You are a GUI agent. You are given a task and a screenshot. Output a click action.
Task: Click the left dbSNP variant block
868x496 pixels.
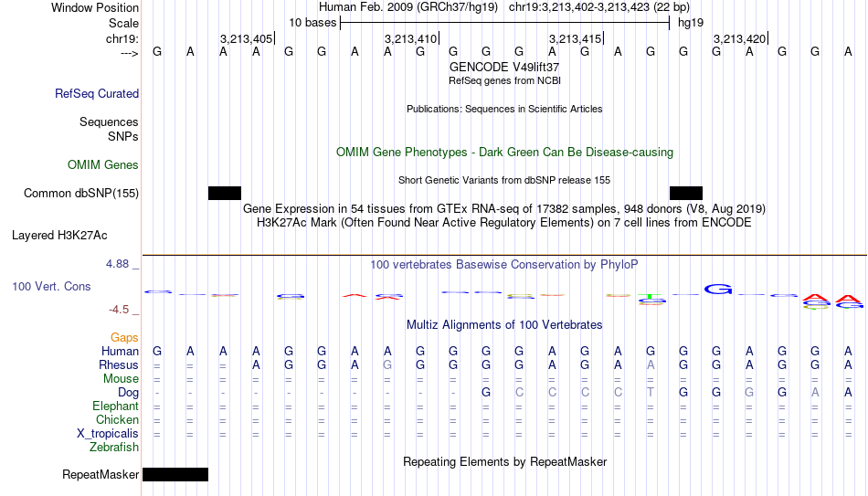click(225, 194)
